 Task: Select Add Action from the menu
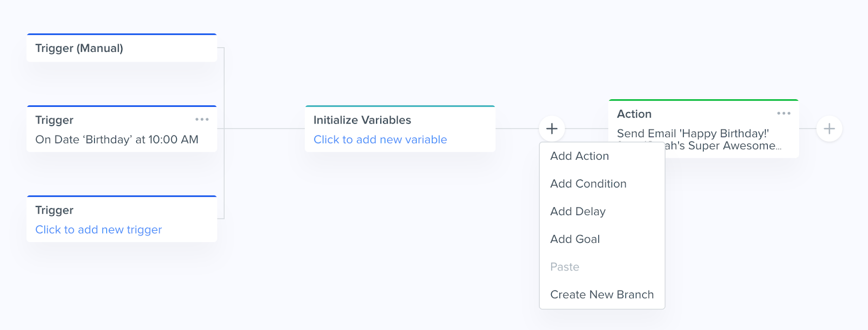point(579,156)
